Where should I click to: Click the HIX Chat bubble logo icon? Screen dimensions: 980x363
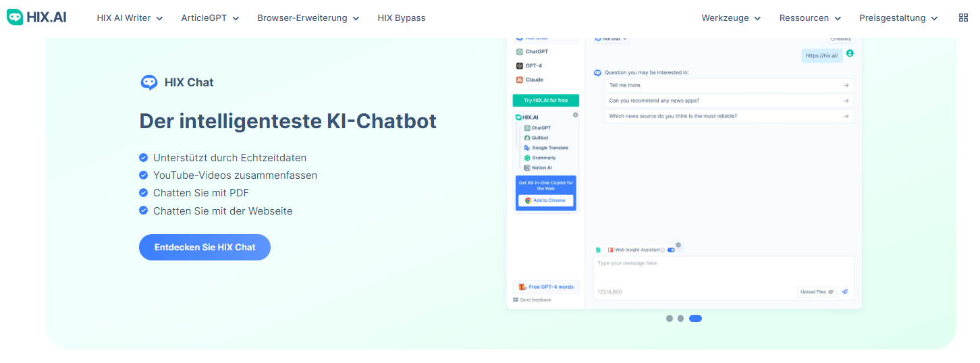(148, 82)
